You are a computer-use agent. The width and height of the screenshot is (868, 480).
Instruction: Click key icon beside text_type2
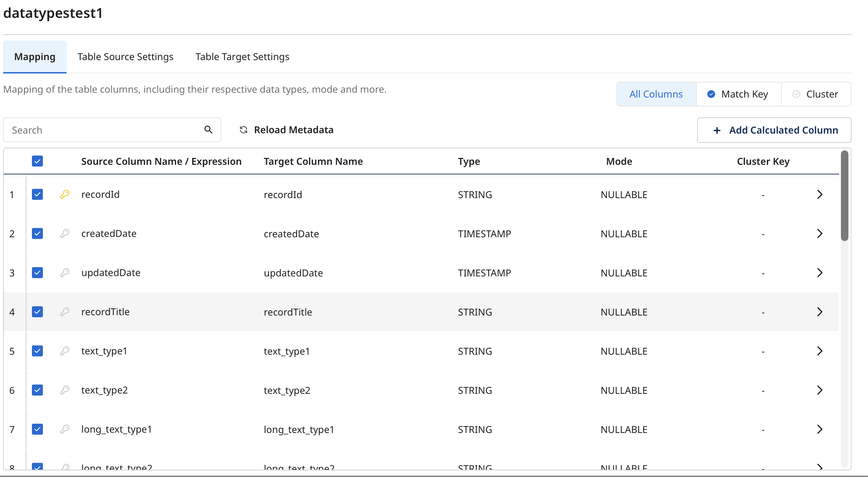65,390
